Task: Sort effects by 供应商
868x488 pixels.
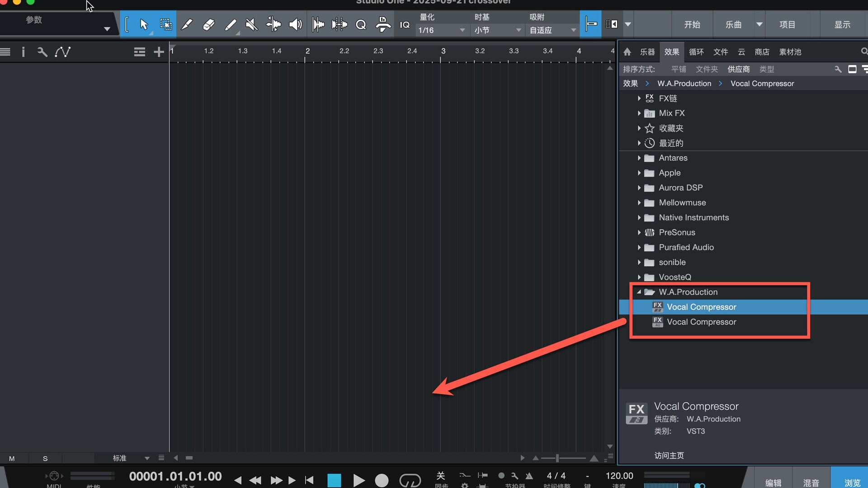Action: [x=739, y=69]
